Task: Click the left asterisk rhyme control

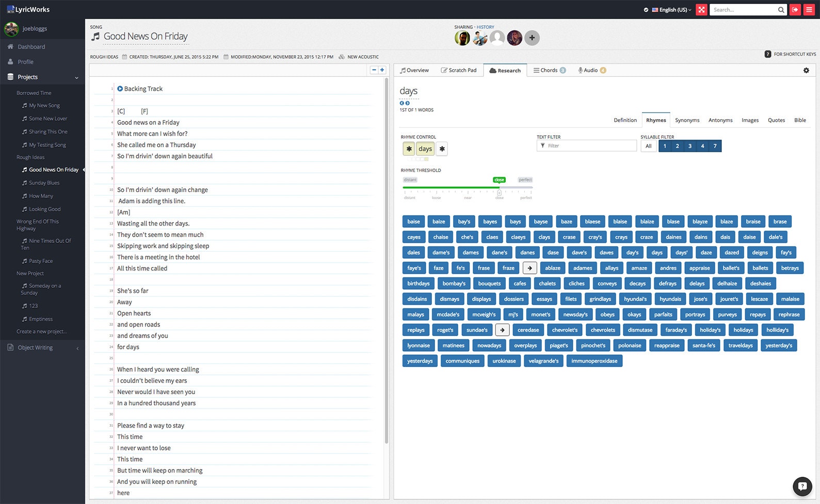Action: coord(409,149)
